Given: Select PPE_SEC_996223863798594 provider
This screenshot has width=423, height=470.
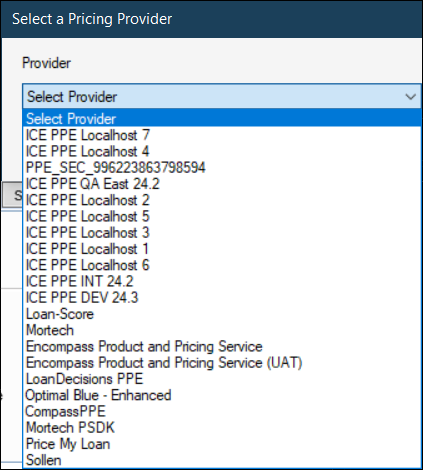Looking at the screenshot, I should (222, 168).
